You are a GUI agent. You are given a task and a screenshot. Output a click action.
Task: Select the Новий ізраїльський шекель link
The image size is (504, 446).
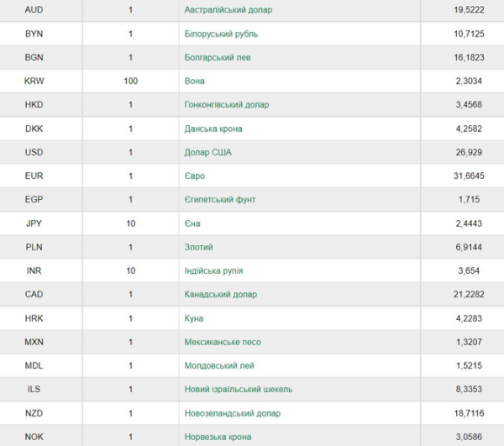point(239,390)
